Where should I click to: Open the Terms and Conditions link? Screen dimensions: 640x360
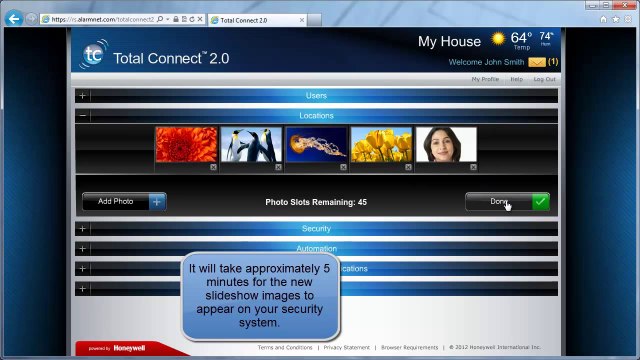point(285,347)
